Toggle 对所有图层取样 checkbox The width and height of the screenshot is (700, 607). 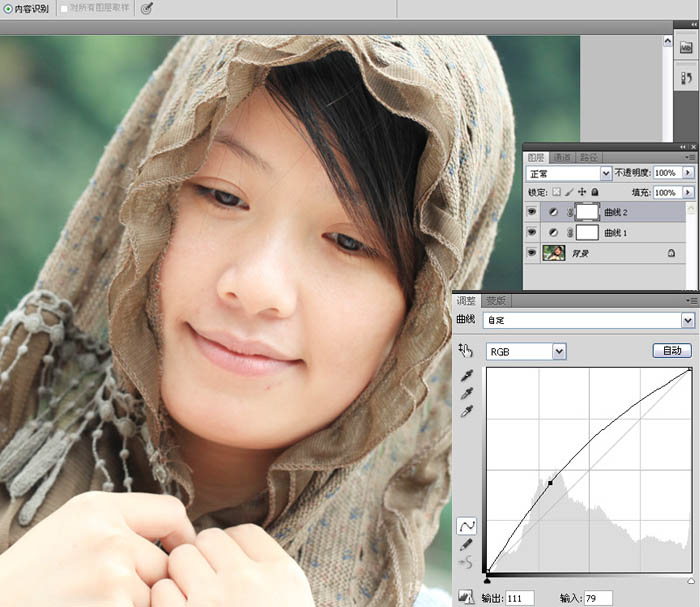click(x=64, y=8)
